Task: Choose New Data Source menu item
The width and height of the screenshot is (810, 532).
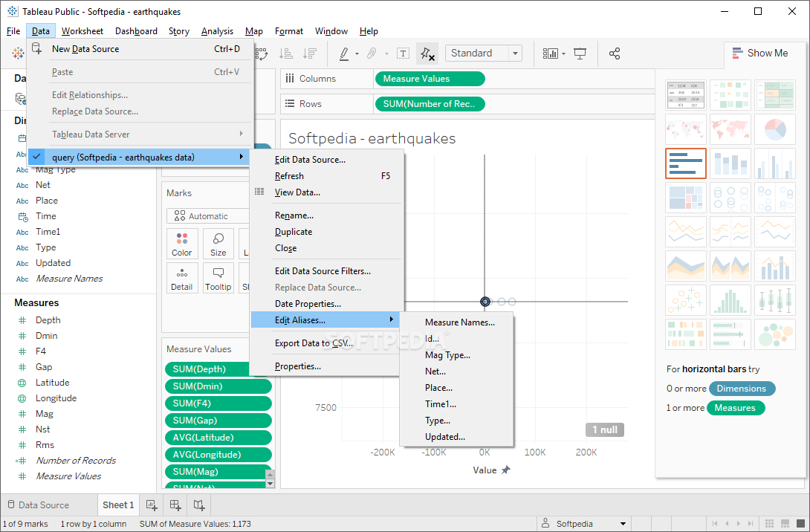Action: (x=140, y=49)
